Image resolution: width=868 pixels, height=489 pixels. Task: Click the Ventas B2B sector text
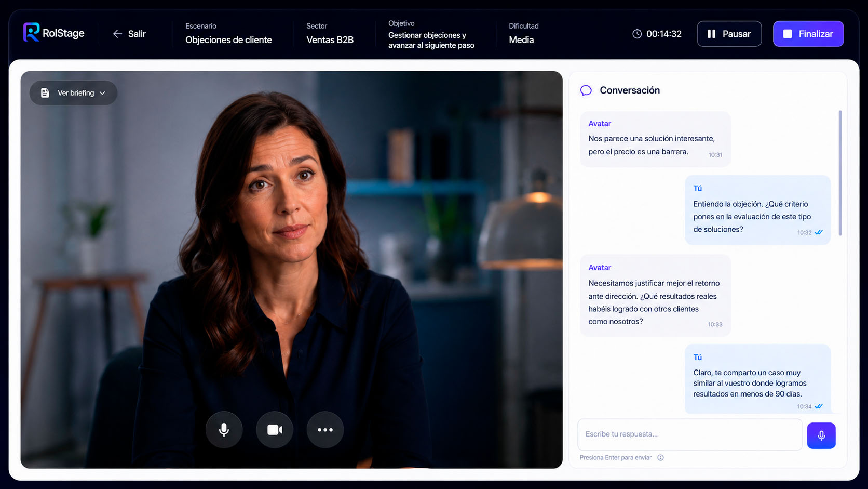(x=330, y=40)
